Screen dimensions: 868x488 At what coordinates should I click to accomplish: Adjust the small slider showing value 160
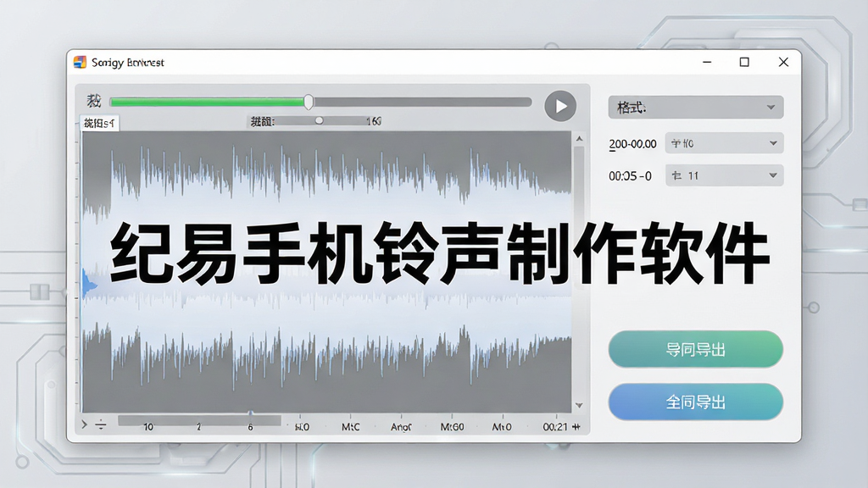point(320,120)
